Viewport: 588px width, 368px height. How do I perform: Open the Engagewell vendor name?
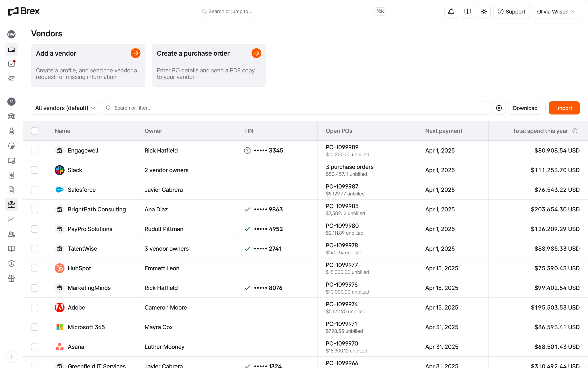point(83,150)
